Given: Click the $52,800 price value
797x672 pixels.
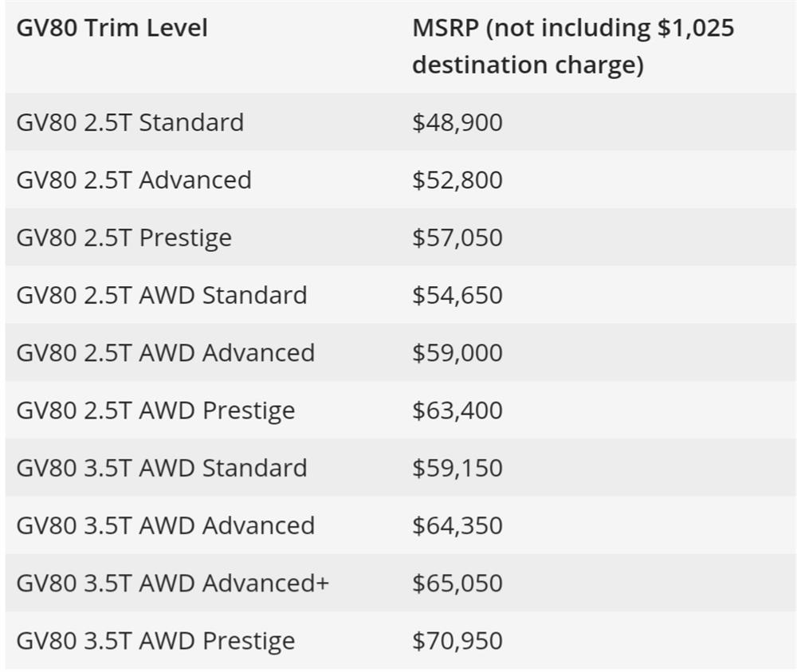Looking at the screenshot, I should tap(457, 180).
